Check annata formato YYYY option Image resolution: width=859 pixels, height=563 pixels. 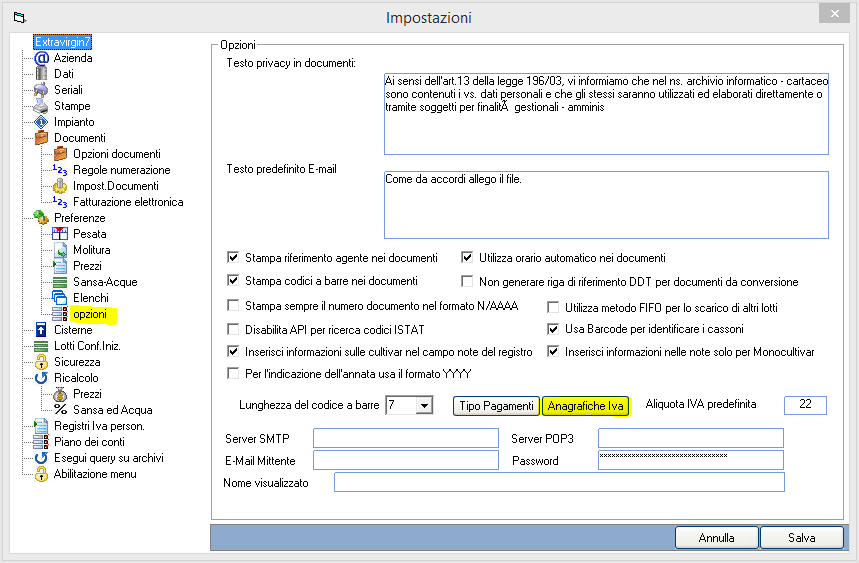(x=233, y=374)
